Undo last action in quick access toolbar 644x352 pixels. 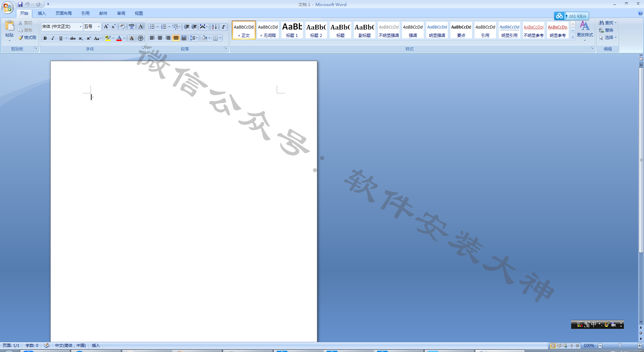pos(28,4)
